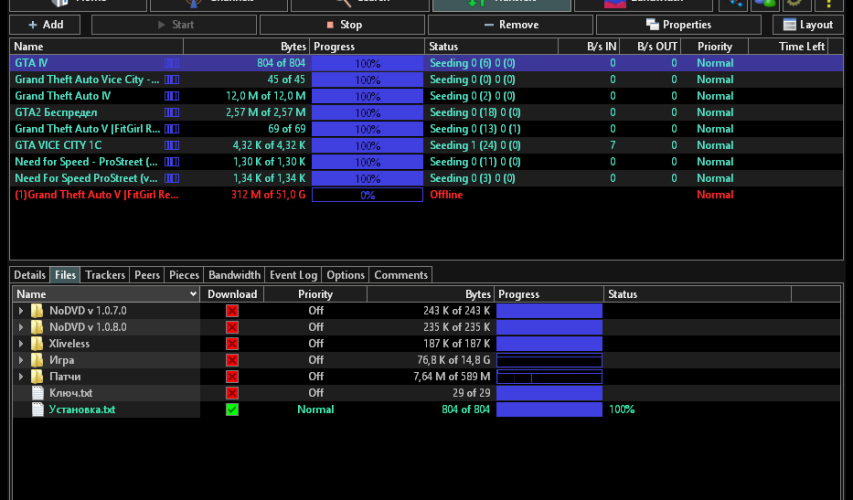Select the Установка.txt file name
The width and height of the screenshot is (853, 500).
click(x=82, y=409)
